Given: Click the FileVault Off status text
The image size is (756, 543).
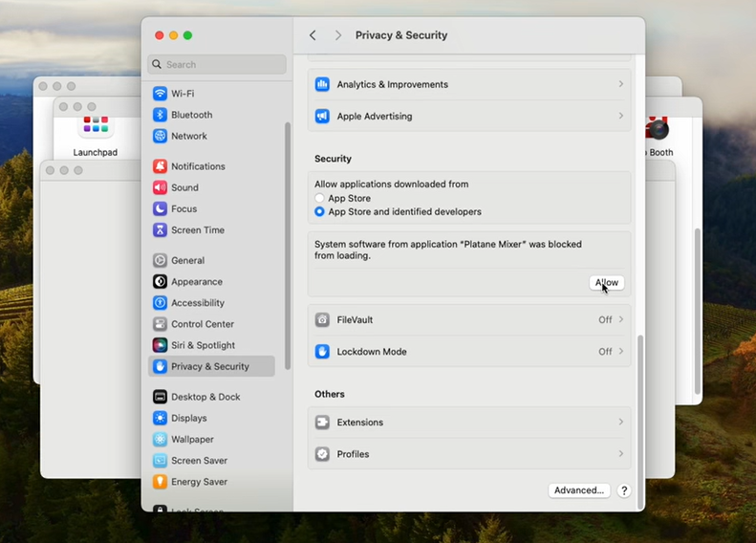Looking at the screenshot, I should 605,319.
